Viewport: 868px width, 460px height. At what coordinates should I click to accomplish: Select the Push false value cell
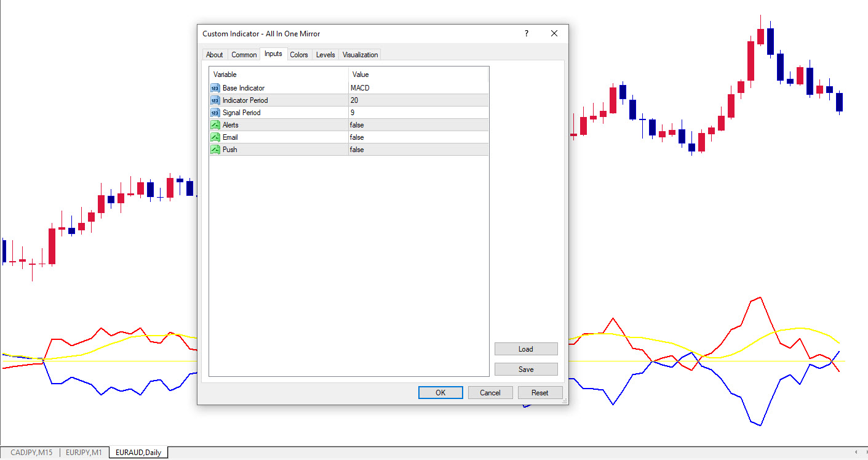[418, 150]
